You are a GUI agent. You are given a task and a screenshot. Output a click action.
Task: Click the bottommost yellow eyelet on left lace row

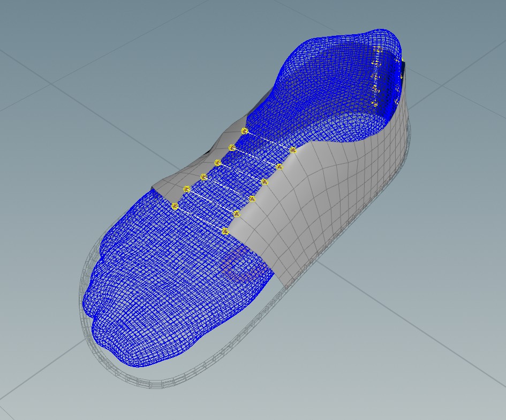[x=175, y=205]
